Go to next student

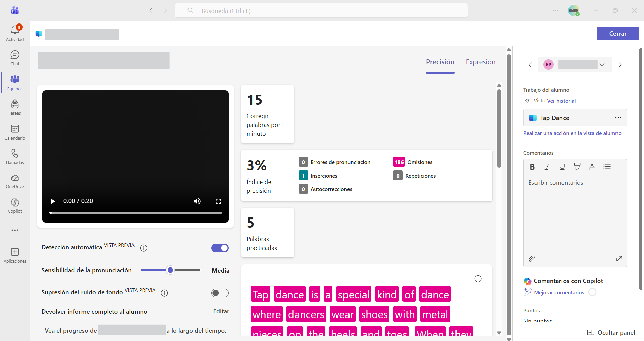click(x=620, y=65)
